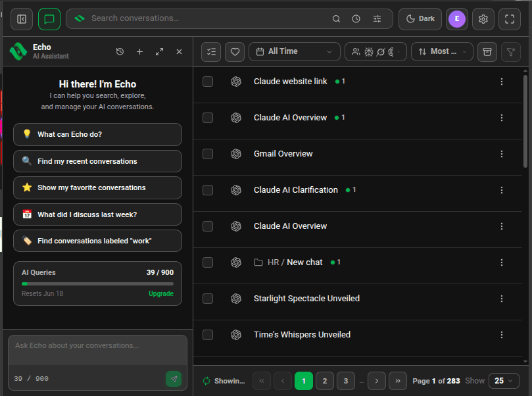Open Gmail Overview conversation
This screenshot has width=532, height=396.
coord(283,154)
